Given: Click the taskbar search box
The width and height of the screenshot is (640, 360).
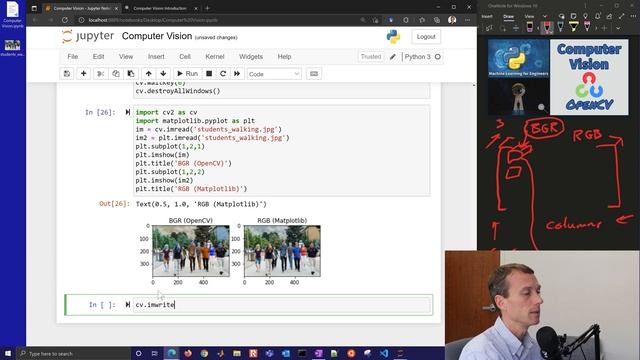Looking at the screenshot, I should click(73, 353).
